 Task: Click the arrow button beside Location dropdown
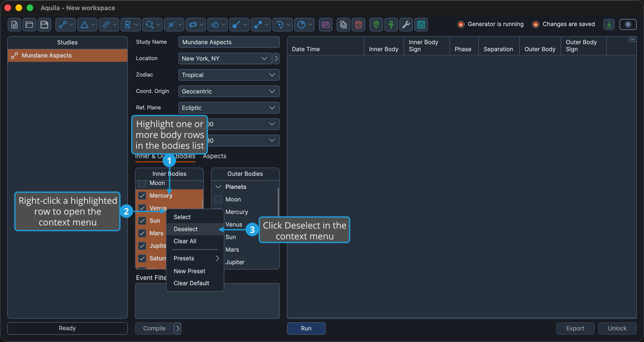pos(276,58)
